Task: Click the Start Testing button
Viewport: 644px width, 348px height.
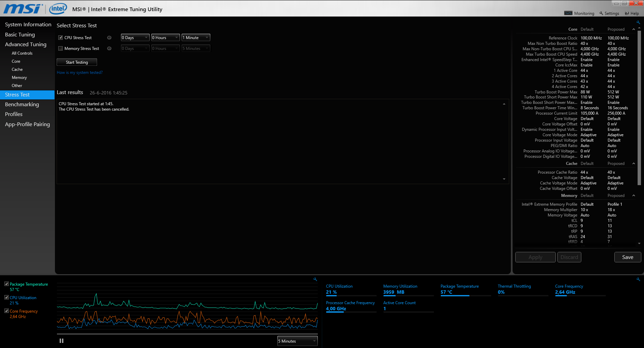Action: pyautogui.click(x=77, y=62)
